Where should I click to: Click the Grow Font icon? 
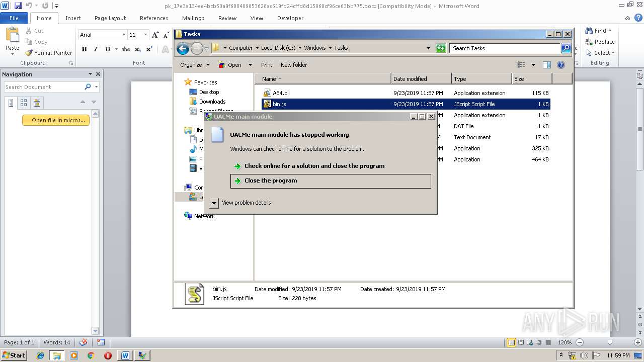tap(155, 35)
